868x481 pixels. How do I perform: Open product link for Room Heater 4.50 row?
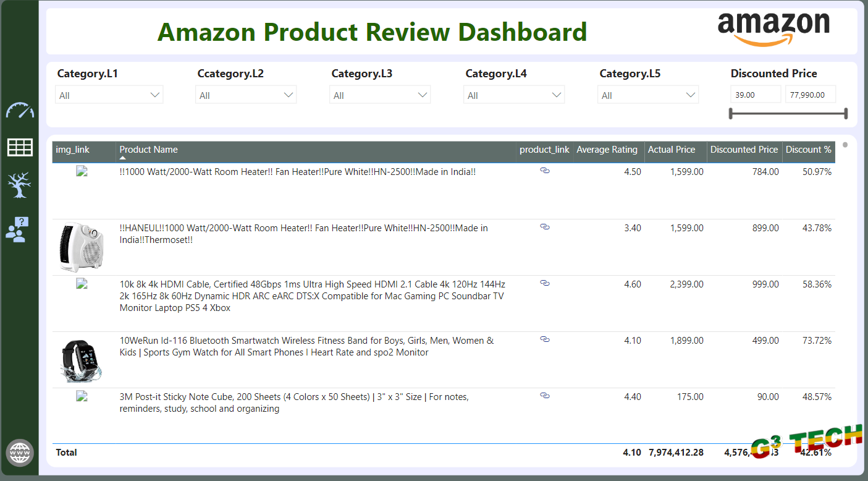coord(545,171)
